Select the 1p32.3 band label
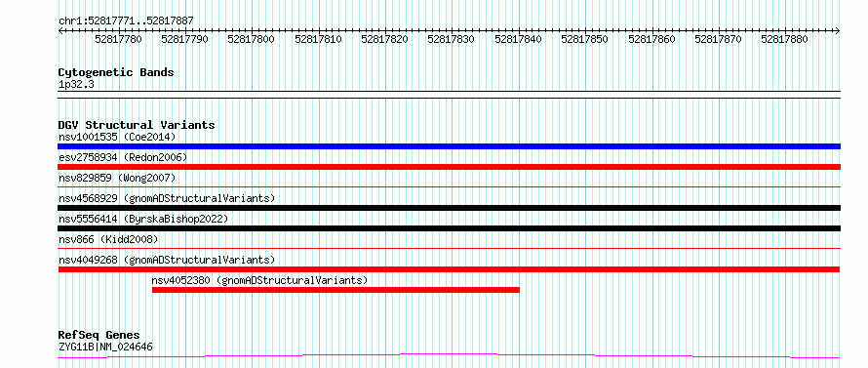The height and width of the screenshot is (368, 868). click(x=75, y=85)
